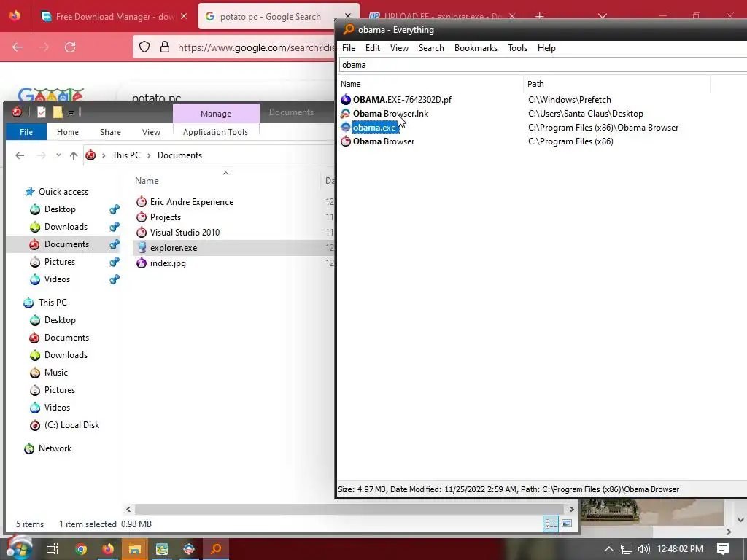Open the File menu in Everything

point(349,48)
